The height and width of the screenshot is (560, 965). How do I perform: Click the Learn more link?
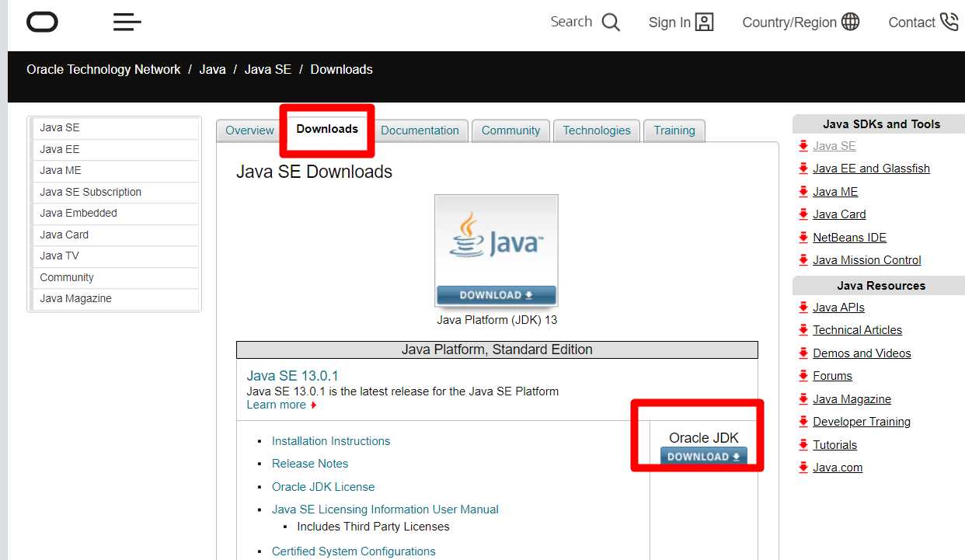click(276, 405)
